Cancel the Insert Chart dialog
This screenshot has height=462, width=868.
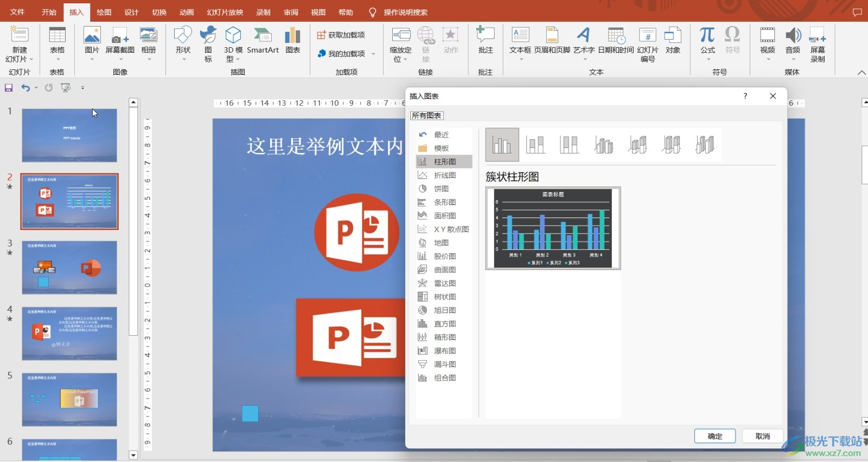(x=763, y=436)
